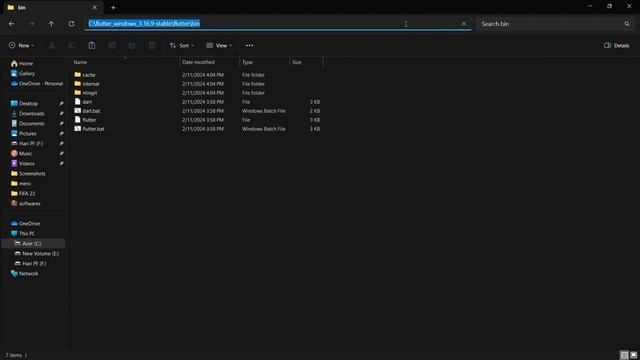Screen dimensions: 640x360
Task: Click cache folder's date modified cell
Action: coord(203,75)
